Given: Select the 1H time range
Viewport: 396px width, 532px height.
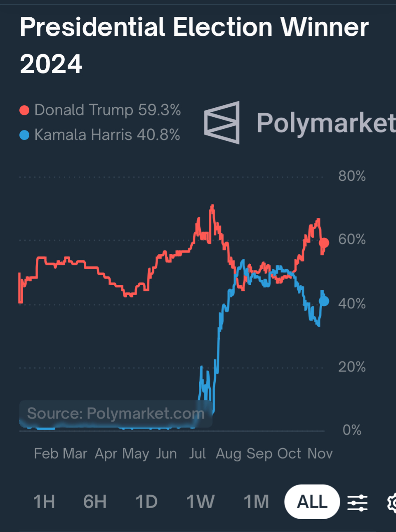Looking at the screenshot, I should pos(44,502).
